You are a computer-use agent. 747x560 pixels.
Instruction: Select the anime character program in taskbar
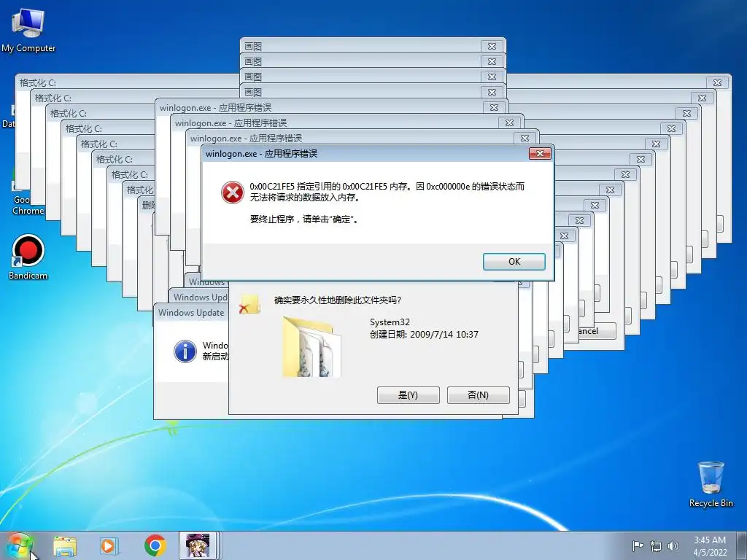(x=198, y=545)
